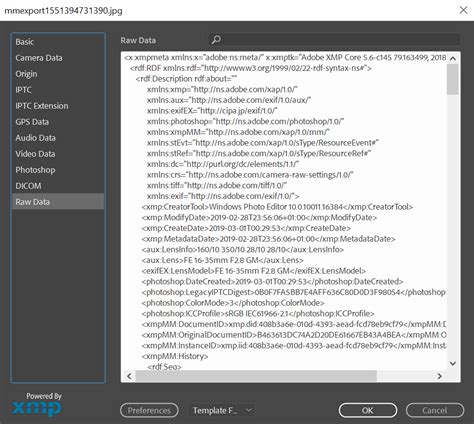Screen dimensions: 474x424
Task: Open the Preferences dialog
Action: (149, 410)
